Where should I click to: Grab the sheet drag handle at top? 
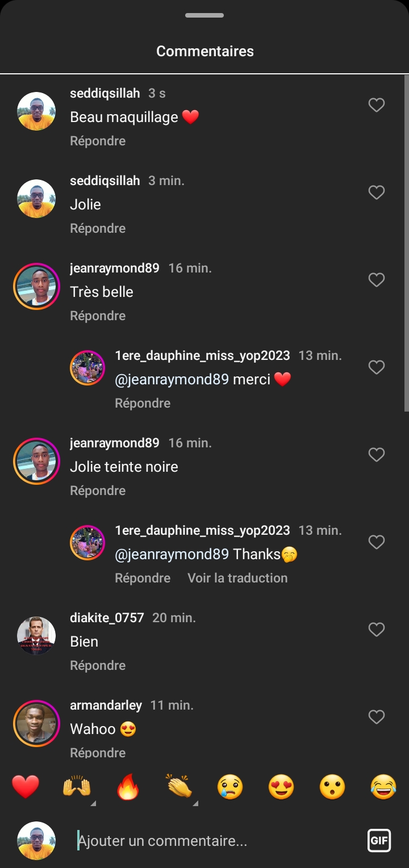tap(204, 15)
